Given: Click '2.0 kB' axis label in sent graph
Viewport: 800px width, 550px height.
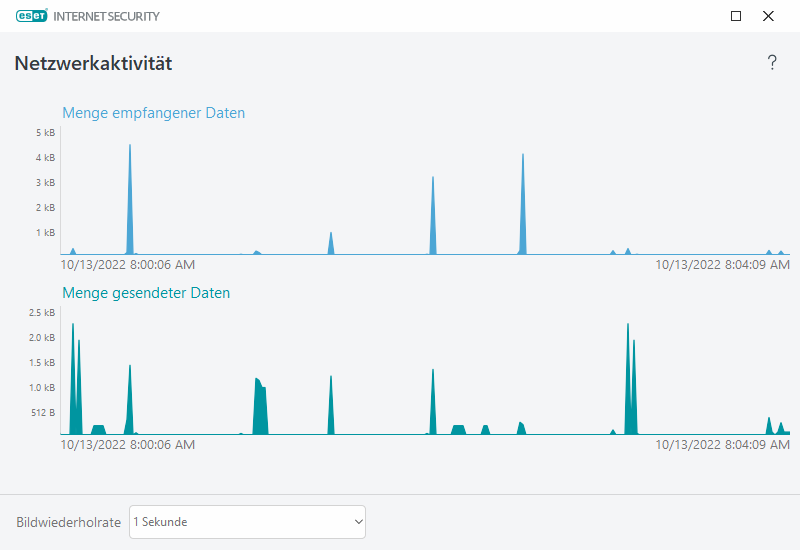Looking at the screenshot, I should (42, 338).
